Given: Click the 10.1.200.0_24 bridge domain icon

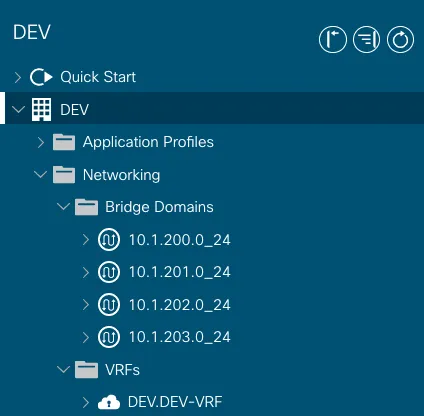Looking at the screenshot, I should click(x=109, y=240).
